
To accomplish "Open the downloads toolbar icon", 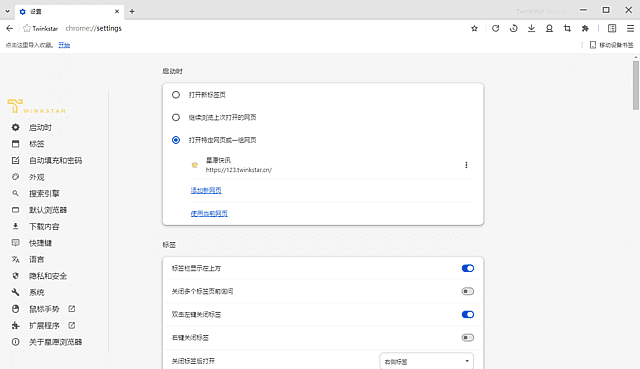I will (x=531, y=28).
